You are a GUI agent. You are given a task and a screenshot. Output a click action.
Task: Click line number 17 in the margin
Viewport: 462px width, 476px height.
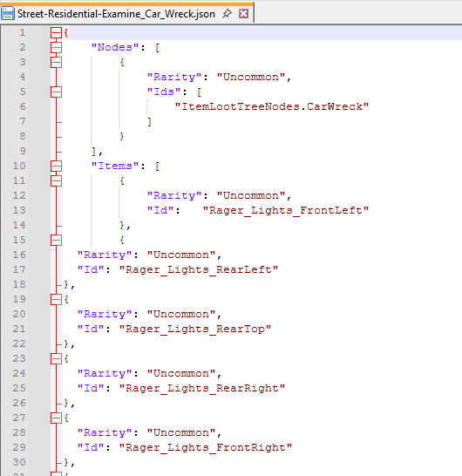click(19, 269)
